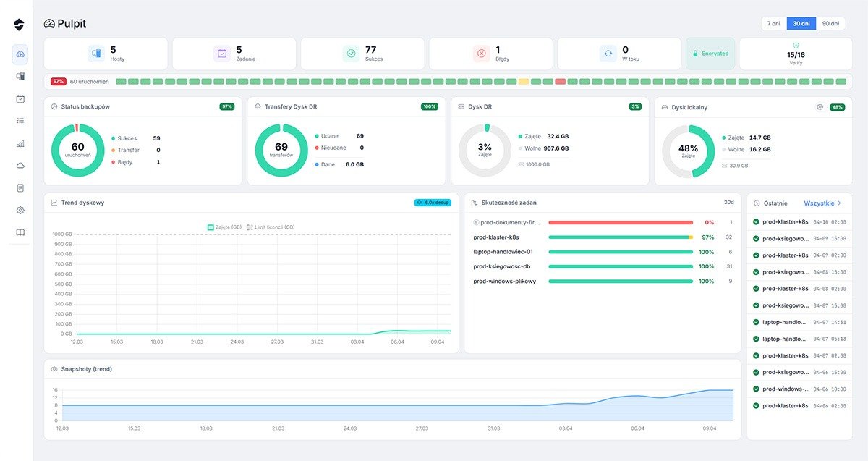Click the calendar schedule sidebar icon
The height and width of the screenshot is (461, 868).
[x=20, y=99]
